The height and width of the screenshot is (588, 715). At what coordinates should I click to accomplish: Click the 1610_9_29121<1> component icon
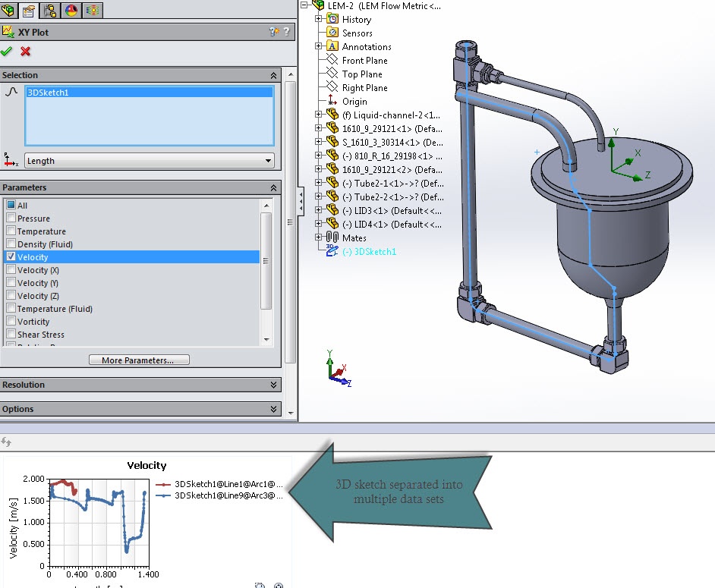click(332, 128)
